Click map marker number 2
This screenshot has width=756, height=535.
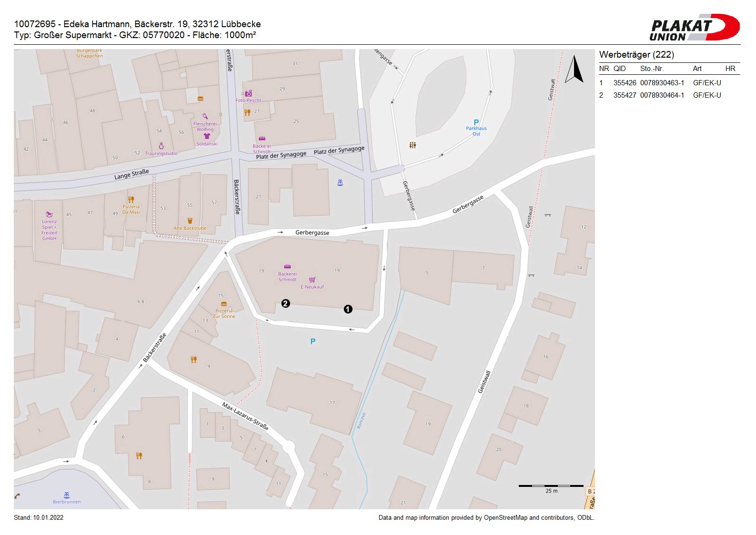(x=286, y=303)
